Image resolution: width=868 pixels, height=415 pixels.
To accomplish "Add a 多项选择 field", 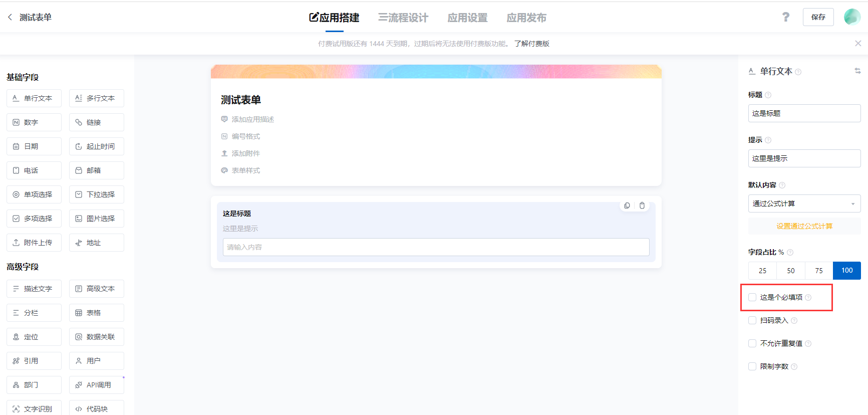I will (x=34, y=219).
